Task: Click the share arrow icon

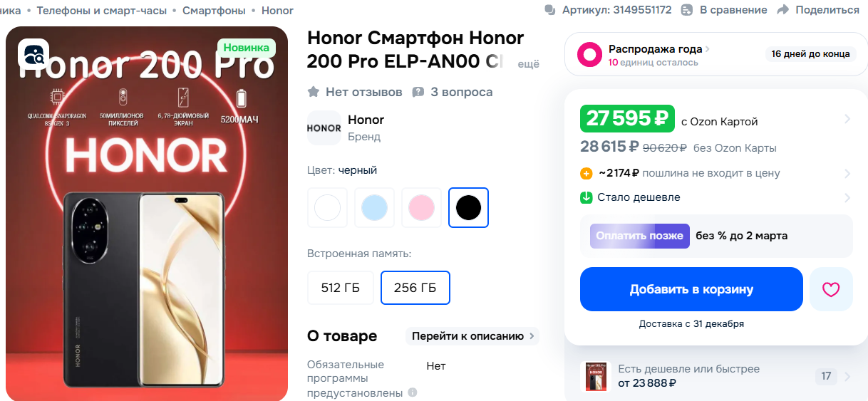Action: (x=783, y=10)
